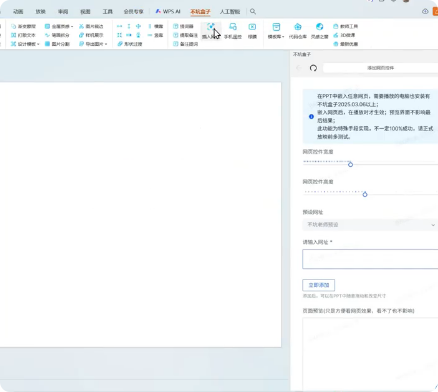Click the 3D item in ribbon
This screenshot has width=438, height=392.
point(344,35)
